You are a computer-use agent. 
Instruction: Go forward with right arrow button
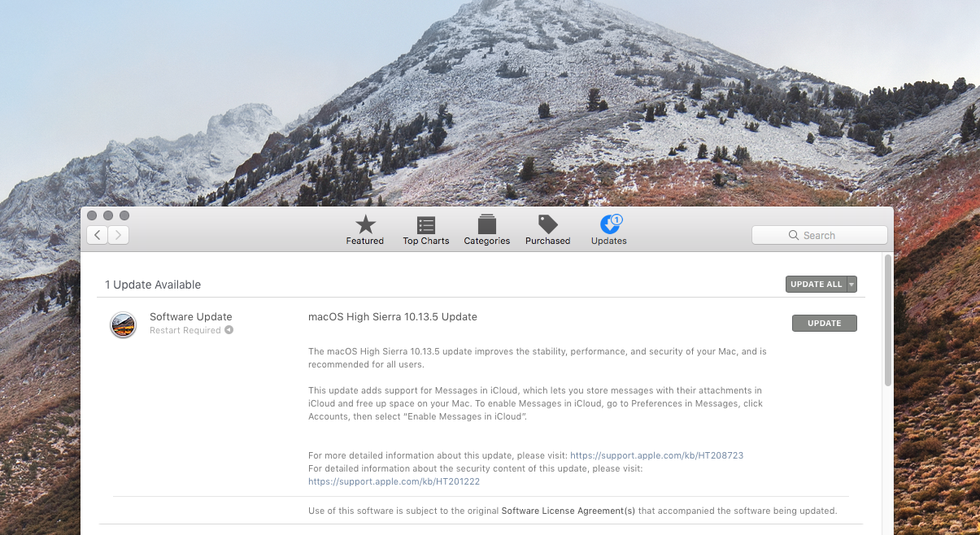[x=119, y=235]
